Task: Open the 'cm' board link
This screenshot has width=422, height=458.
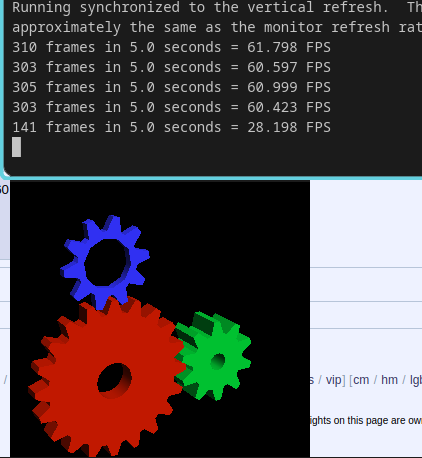Action: coord(361,380)
